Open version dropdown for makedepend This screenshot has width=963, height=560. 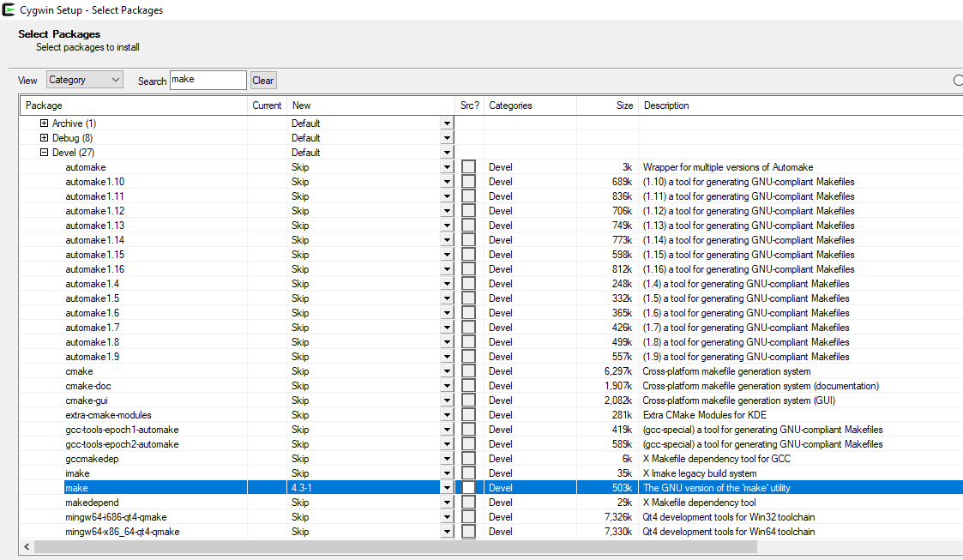(x=447, y=503)
